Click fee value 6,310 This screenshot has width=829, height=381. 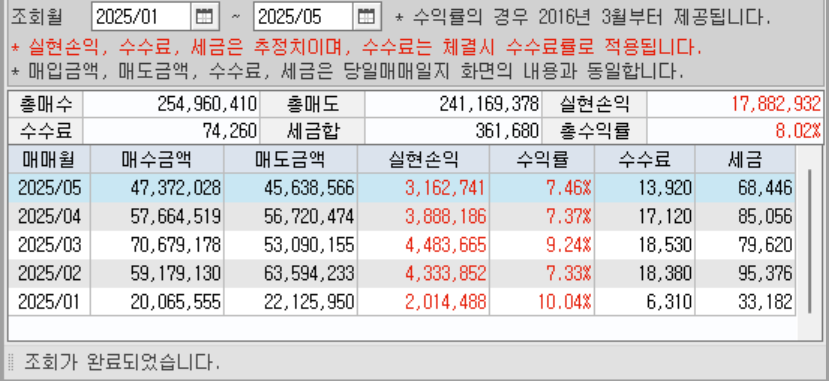(x=669, y=302)
